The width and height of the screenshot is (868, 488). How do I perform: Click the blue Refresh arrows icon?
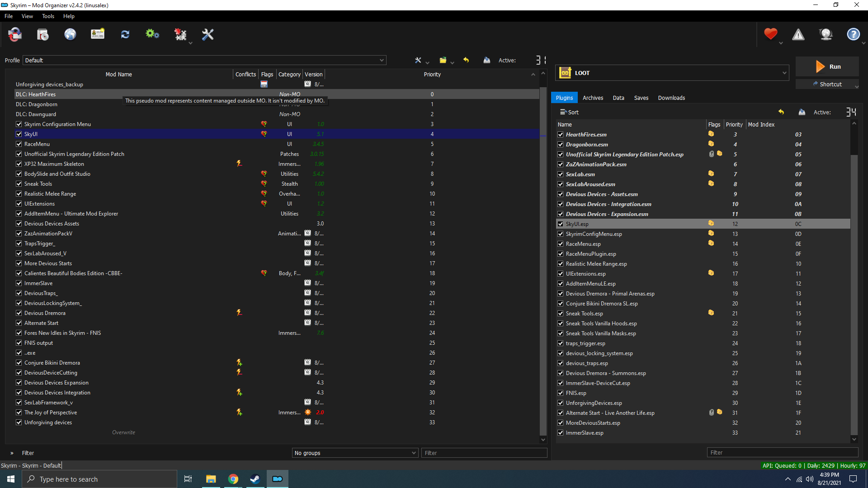pyautogui.click(x=125, y=34)
